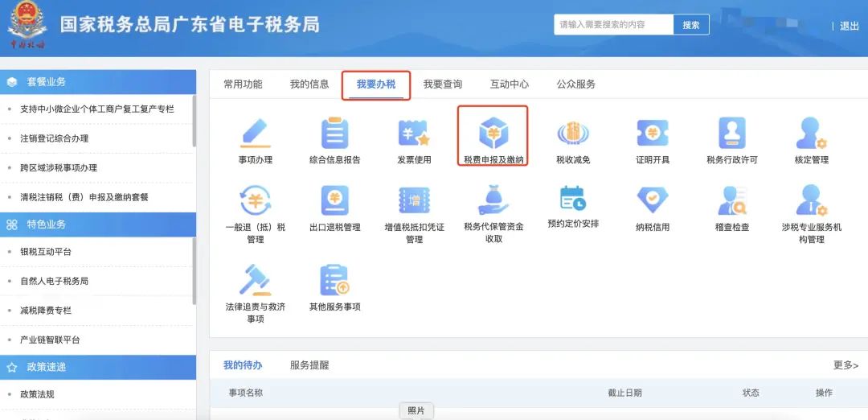The image size is (868, 420).
Task: Open the 互动中心 tab
Action: click(x=510, y=84)
